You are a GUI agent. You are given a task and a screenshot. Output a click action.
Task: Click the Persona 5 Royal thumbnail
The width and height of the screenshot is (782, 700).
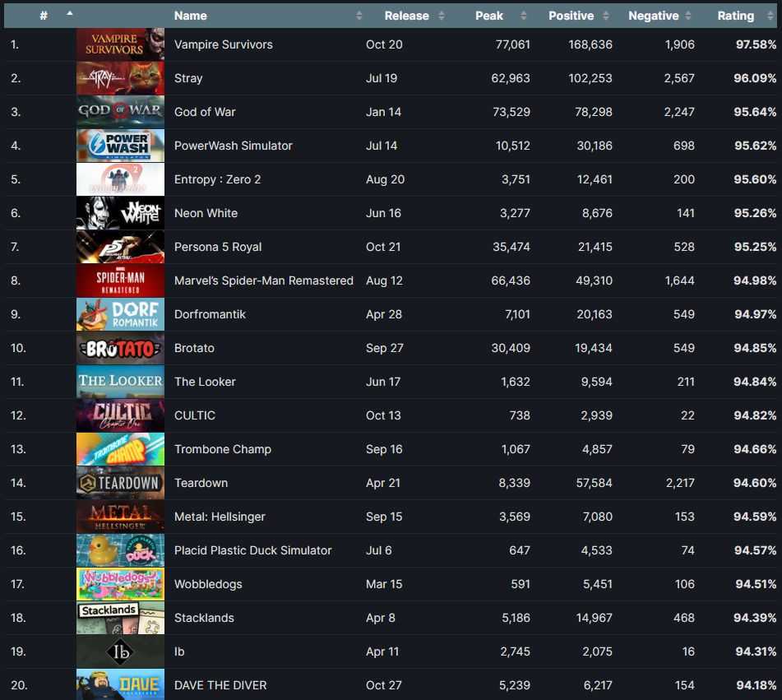[x=120, y=247]
